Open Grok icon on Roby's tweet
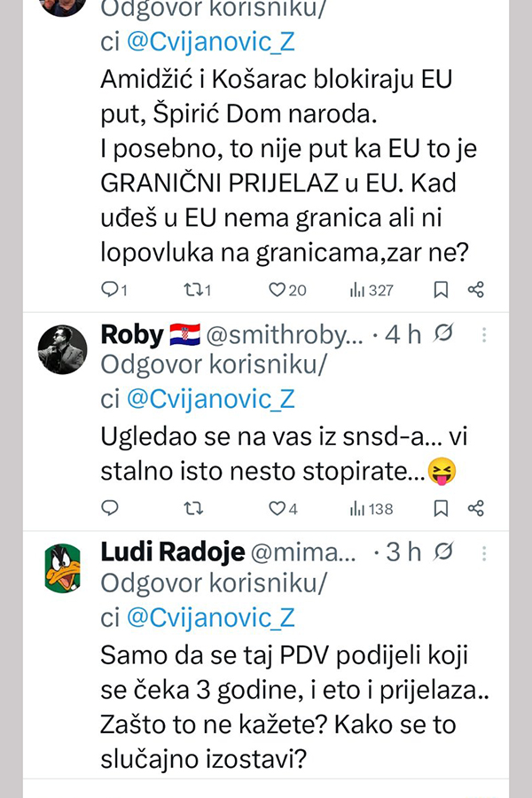 [x=444, y=334]
